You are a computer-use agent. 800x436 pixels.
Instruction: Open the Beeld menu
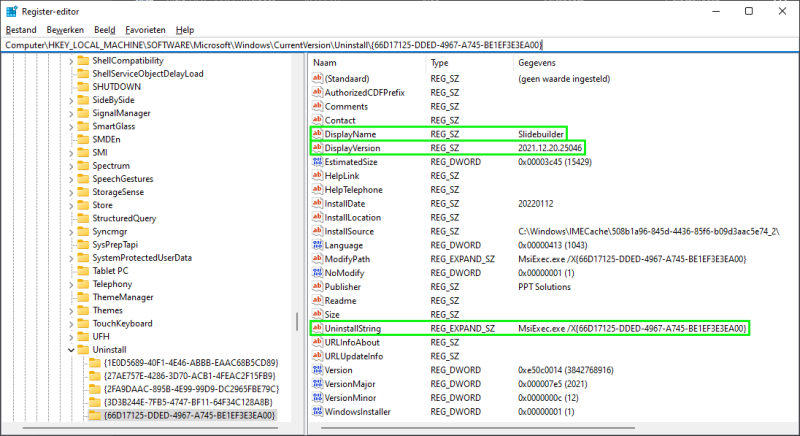[105, 30]
